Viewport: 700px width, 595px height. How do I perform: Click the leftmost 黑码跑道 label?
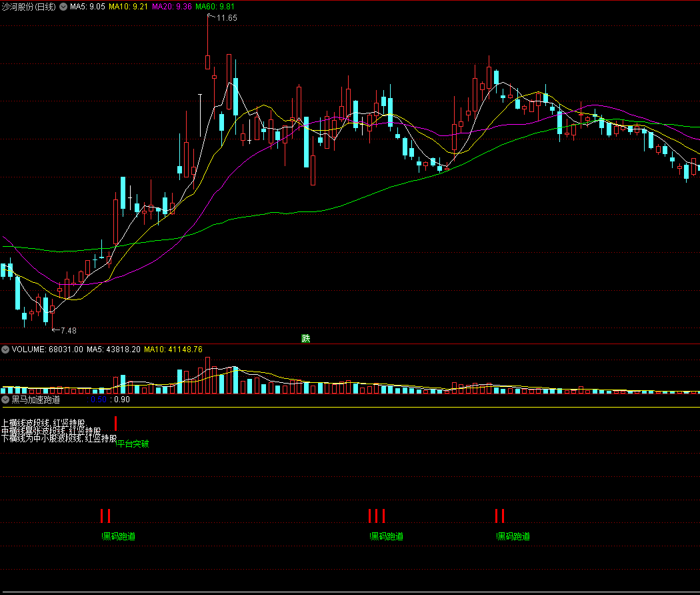click(x=119, y=536)
